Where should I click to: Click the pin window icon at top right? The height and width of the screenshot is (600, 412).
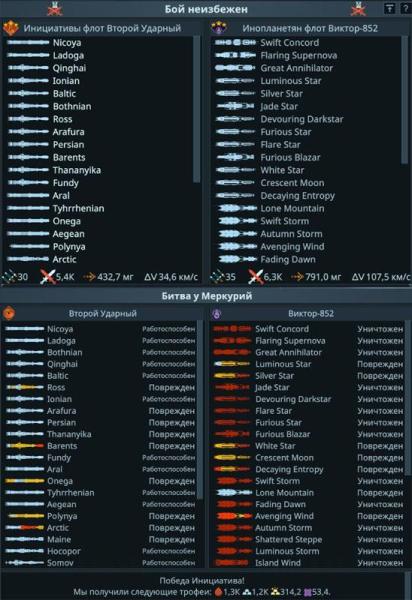(x=390, y=8)
